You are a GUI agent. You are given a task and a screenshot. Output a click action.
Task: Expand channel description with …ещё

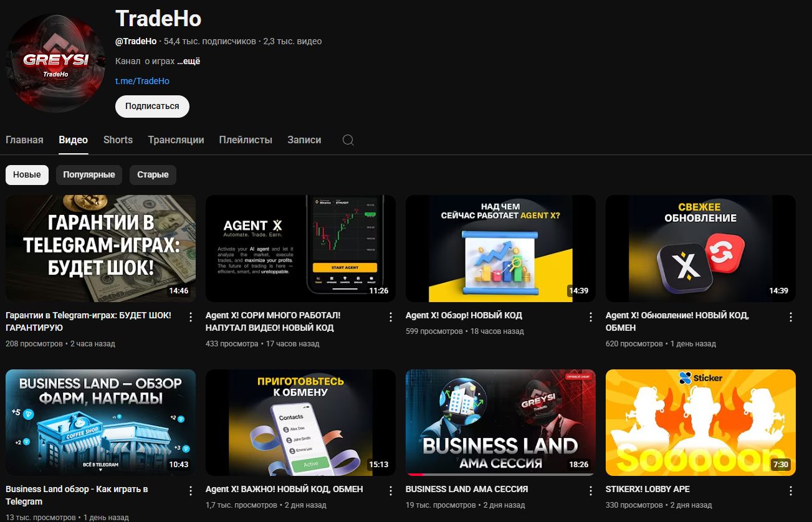tap(188, 61)
